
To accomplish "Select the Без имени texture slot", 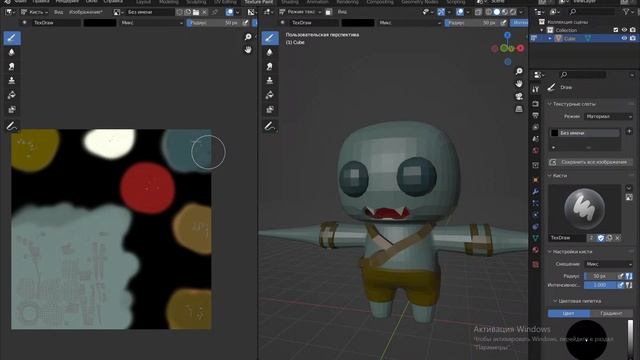I will pyautogui.click(x=584, y=133).
